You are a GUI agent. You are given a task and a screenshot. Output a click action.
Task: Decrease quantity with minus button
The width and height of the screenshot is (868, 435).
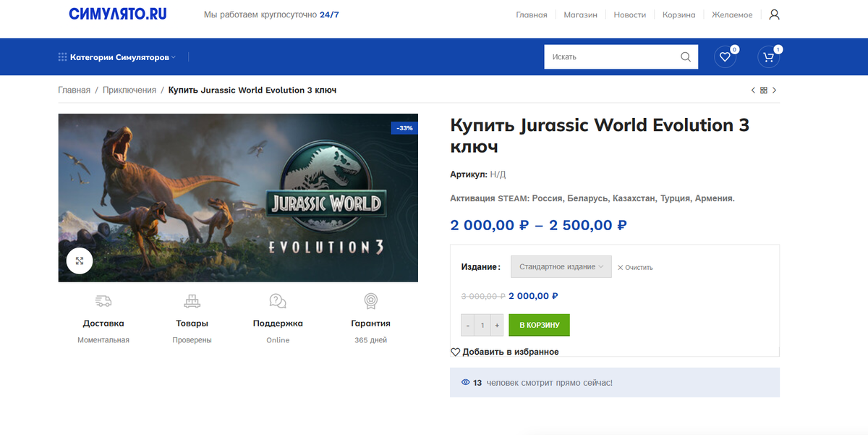(x=468, y=325)
